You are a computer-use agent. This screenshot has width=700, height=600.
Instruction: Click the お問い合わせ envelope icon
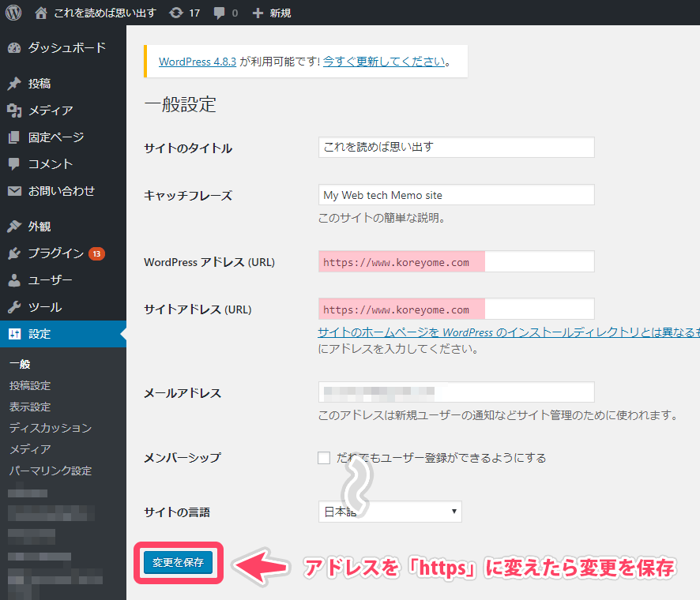coord(14,191)
